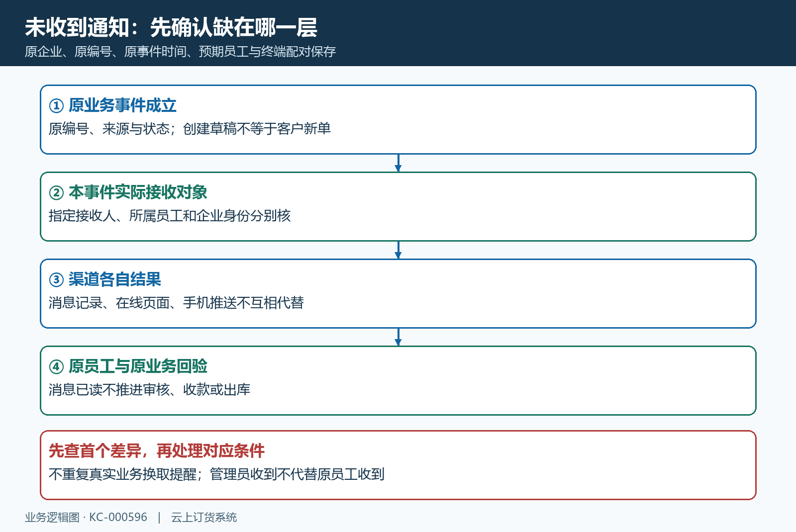Select the heading ② 本事件实际接收对象
796x532 pixels.
(x=128, y=192)
